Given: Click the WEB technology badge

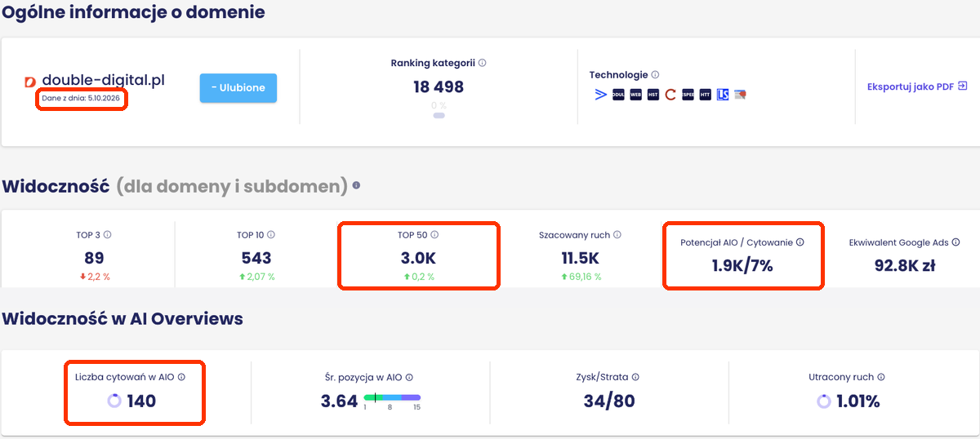Looking at the screenshot, I should (x=635, y=95).
